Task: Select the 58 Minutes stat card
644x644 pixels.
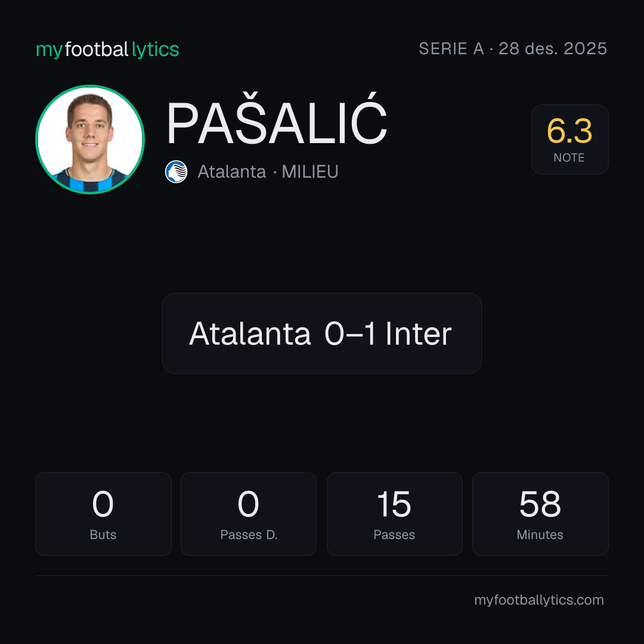Action: [540, 514]
